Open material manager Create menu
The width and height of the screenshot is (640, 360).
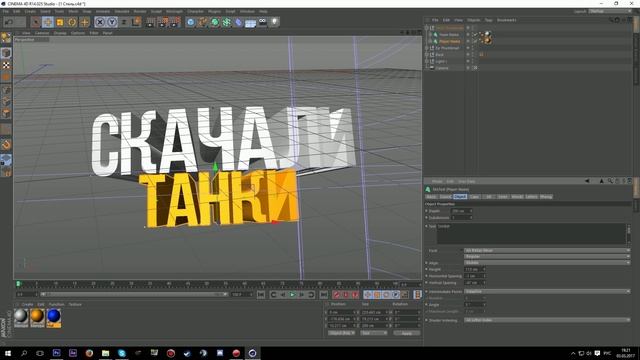click(x=27, y=304)
